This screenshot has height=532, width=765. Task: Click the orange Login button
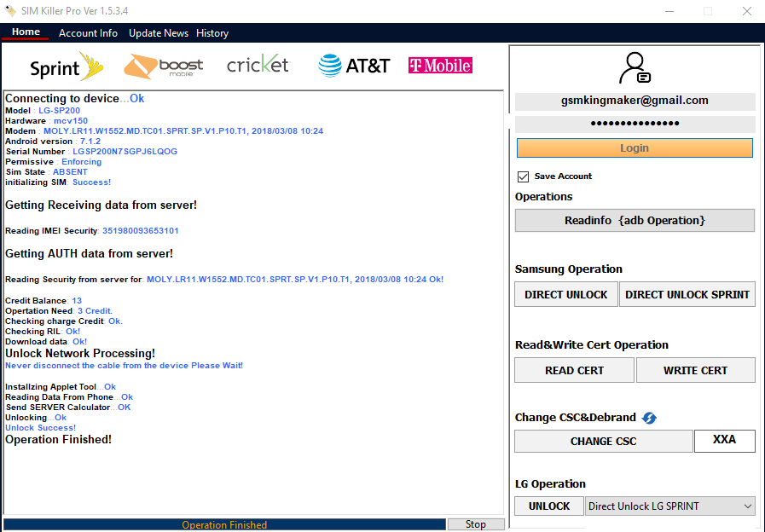coord(635,147)
